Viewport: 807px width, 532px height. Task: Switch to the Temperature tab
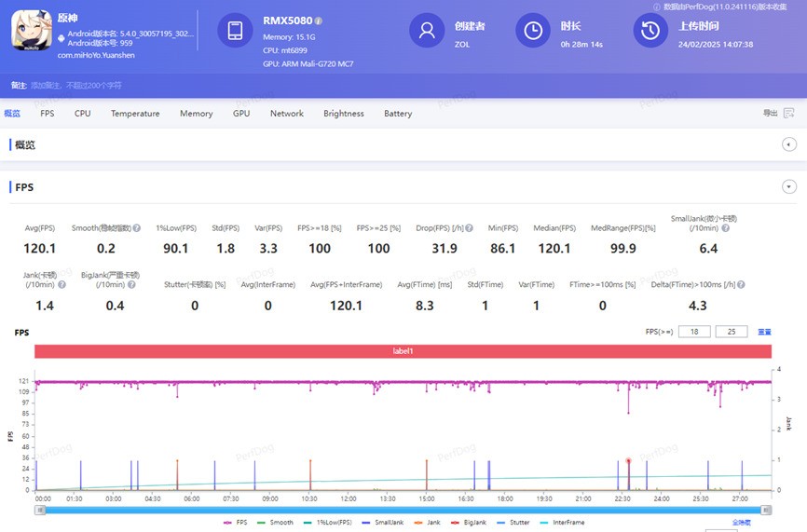coord(135,114)
